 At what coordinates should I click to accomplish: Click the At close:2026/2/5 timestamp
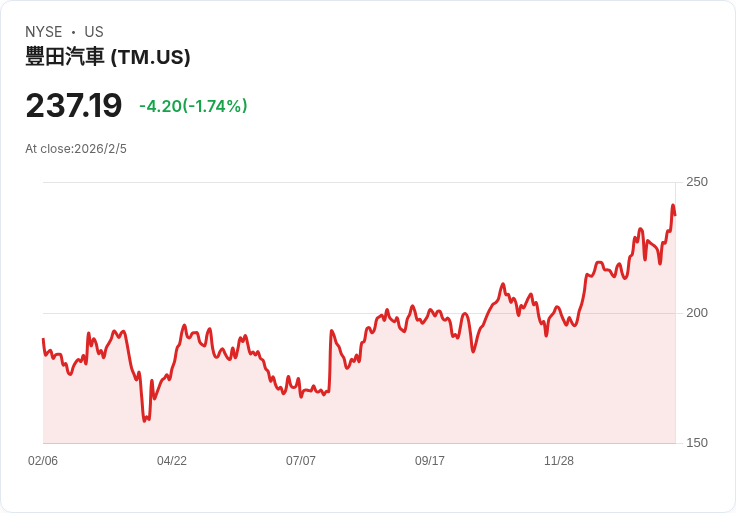pos(76,149)
